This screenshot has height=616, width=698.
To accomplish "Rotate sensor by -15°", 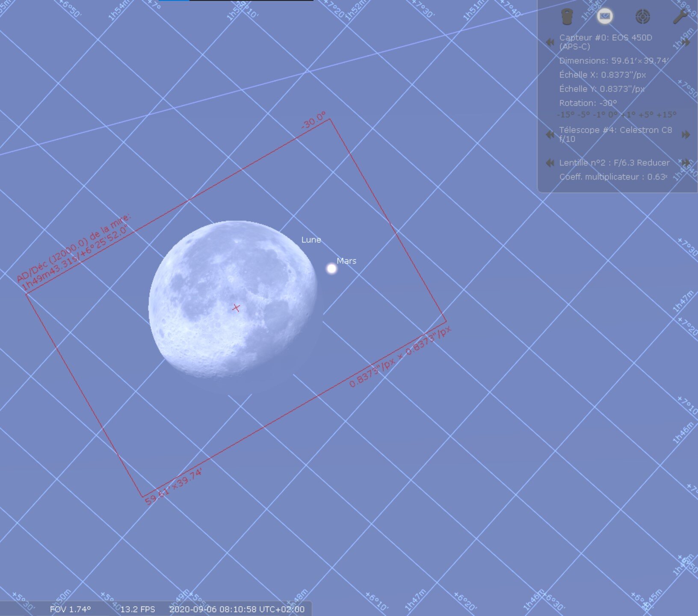I will pyautogui.click(x=566, y=115).
